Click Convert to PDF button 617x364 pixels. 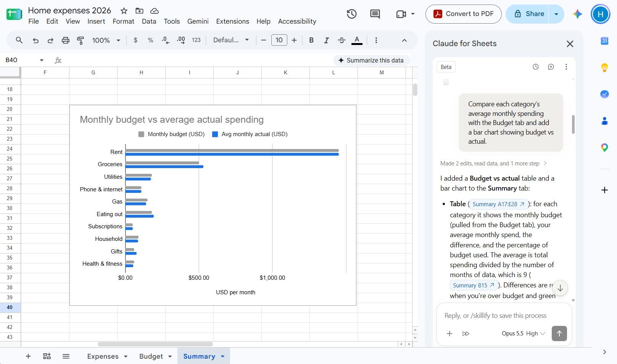click(x=464, y=14)
